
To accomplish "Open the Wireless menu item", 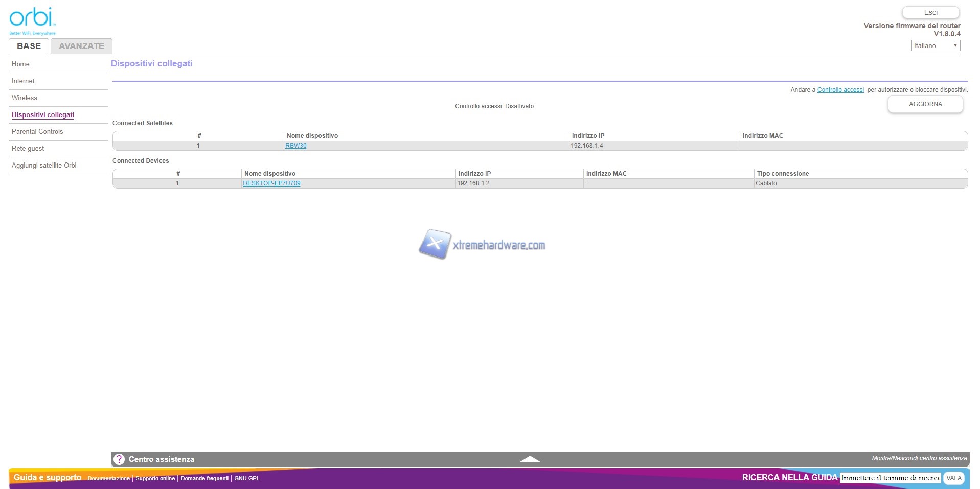I will click(25, 98).
